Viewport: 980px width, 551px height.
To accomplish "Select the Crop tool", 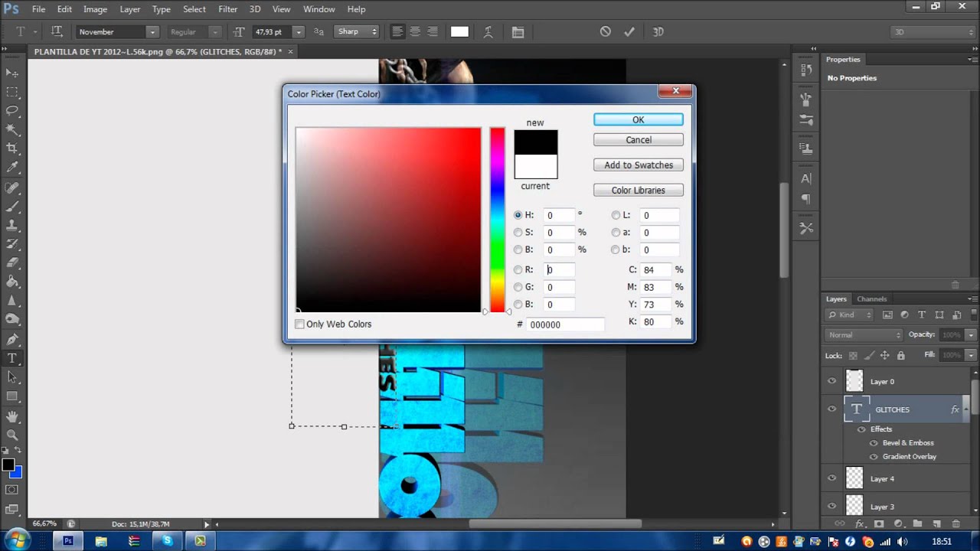I will point(12,148).
